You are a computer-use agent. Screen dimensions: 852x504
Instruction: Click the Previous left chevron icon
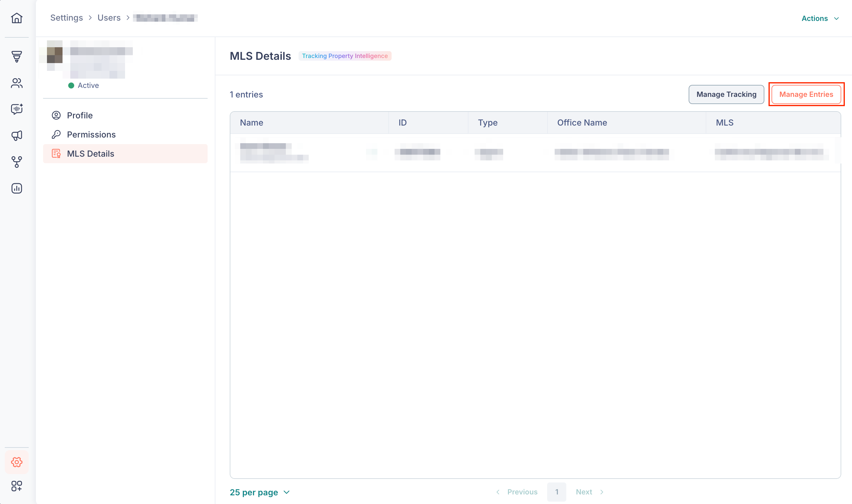pos(498,492)
